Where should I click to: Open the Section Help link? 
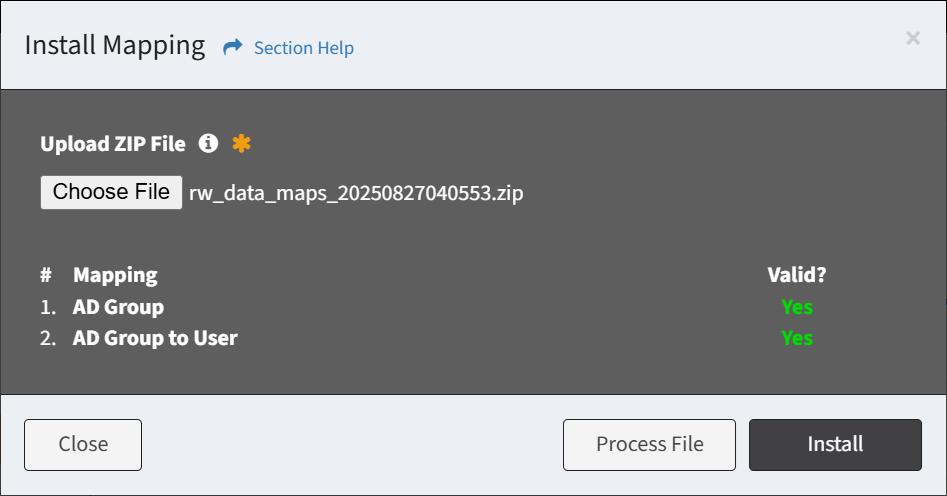(x=304, y=48)
